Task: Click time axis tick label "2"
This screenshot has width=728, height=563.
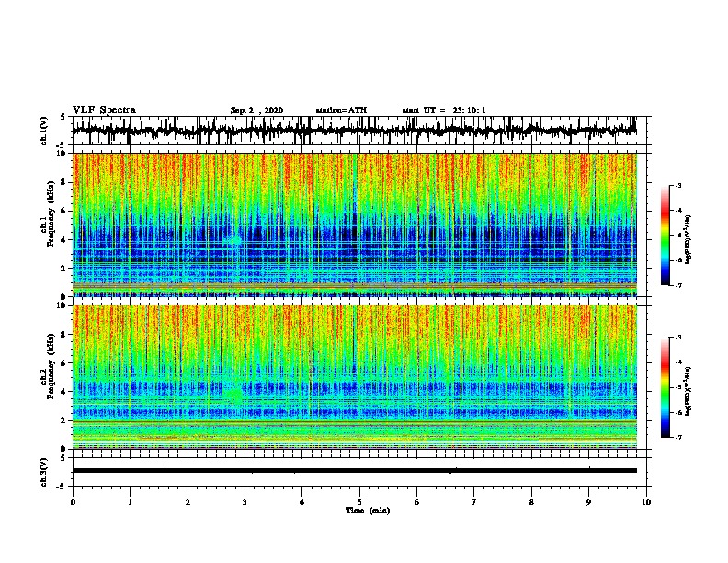Action: coord(188,502)
